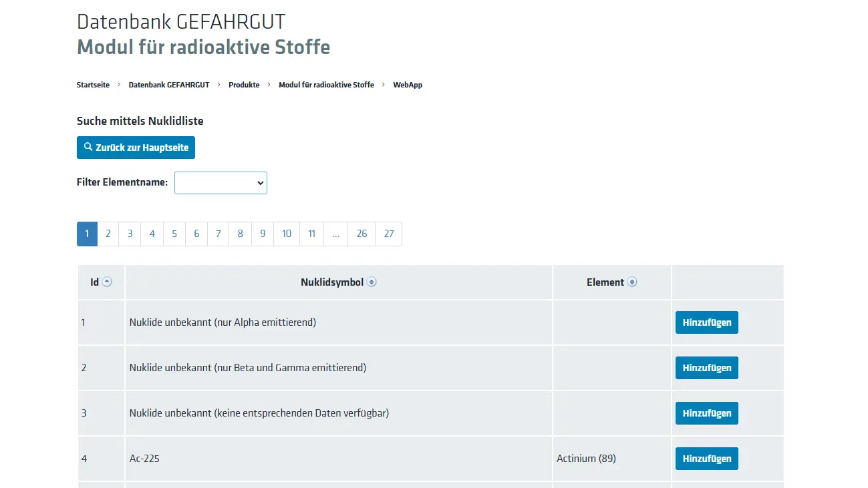
Task: Click WebApp breadcrumb item
Action: pyautogui.click(x=408, y=85)
